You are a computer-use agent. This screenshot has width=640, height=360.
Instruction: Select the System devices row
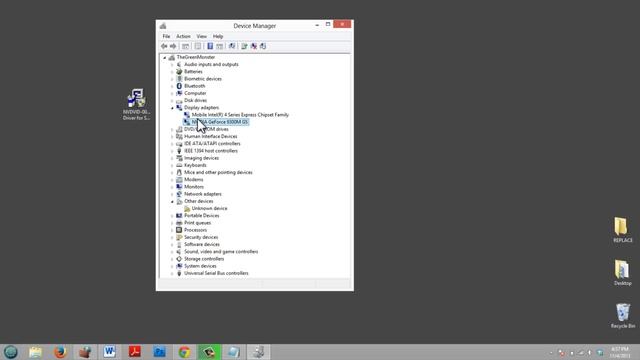[200, 266]
